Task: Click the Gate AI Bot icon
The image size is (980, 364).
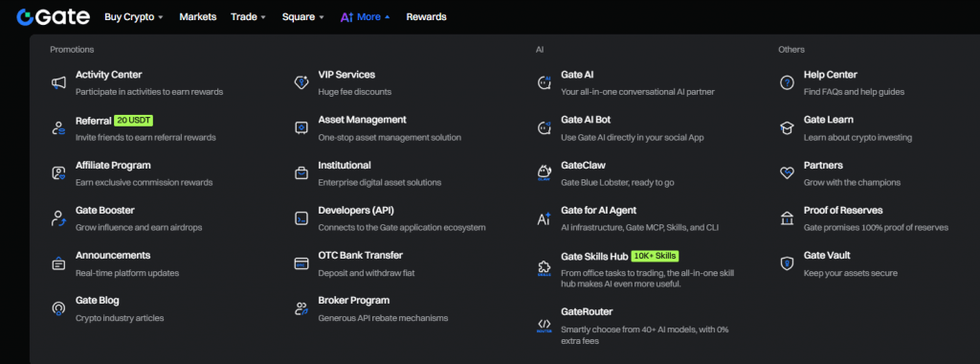Action: pyautogui.click(x=544, y=128)
